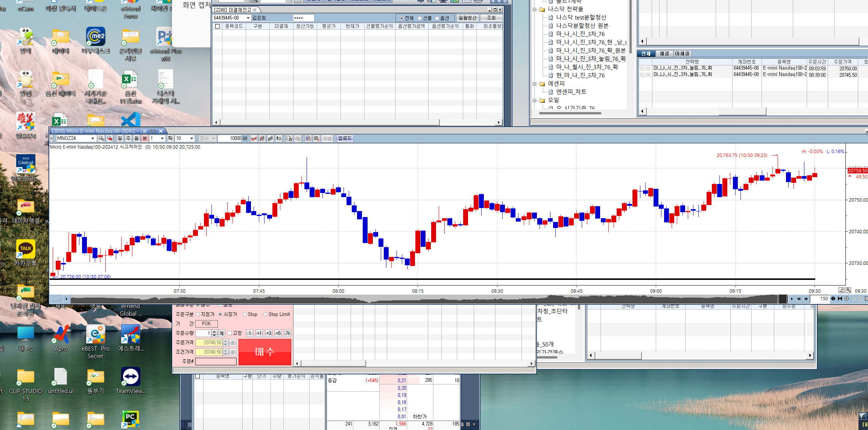Switch to the 체결 tab
Viewport: 868px width, 430px height.
pos(664,54)
